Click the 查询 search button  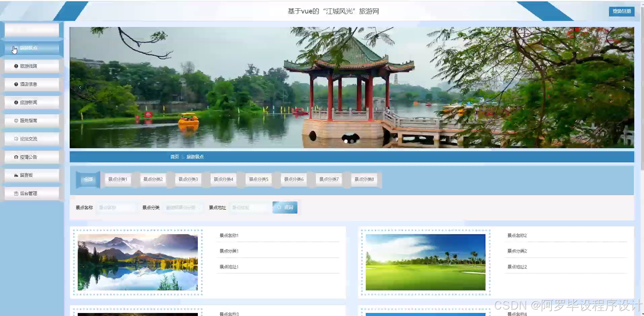(x=285, y=208)
